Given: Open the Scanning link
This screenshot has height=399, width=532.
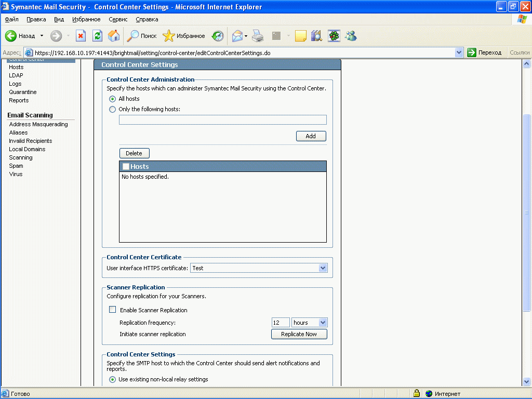Looking at the screenshot, I should click(x=21, y=157).
